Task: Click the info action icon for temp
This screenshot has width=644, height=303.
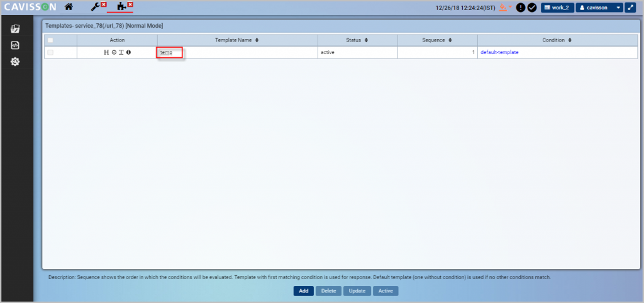Action: click(x=128, y=53)
